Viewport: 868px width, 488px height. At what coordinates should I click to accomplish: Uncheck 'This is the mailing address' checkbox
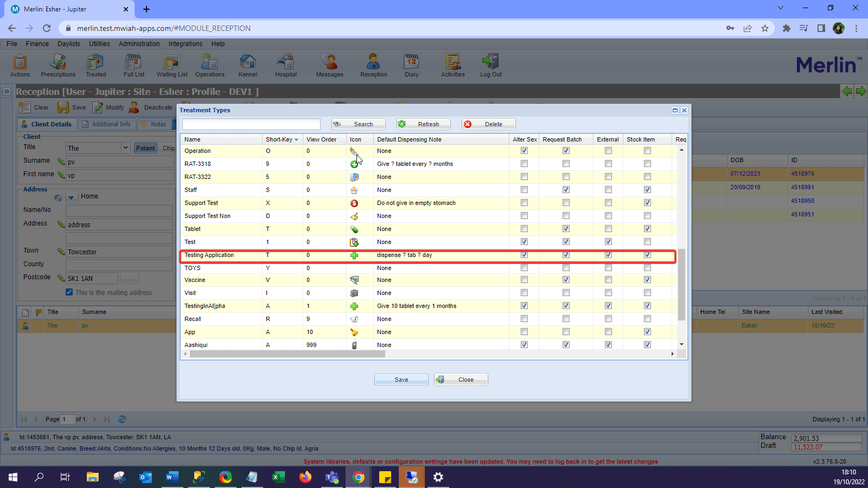click(69, 292)
